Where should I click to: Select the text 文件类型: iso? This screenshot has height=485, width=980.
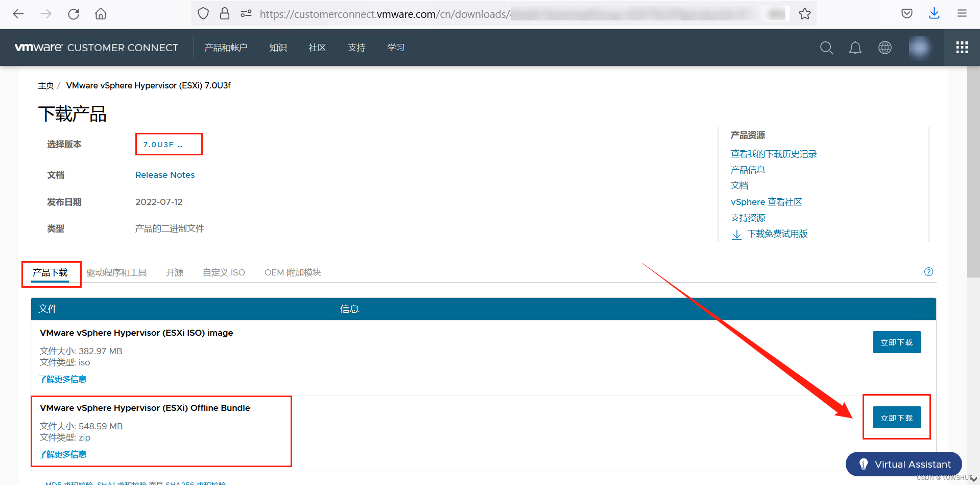click(x=65, y=362)
